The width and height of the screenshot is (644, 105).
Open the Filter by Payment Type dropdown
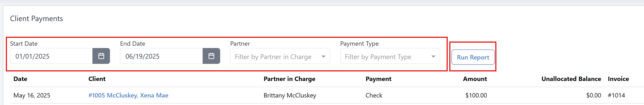pos(390,56)
